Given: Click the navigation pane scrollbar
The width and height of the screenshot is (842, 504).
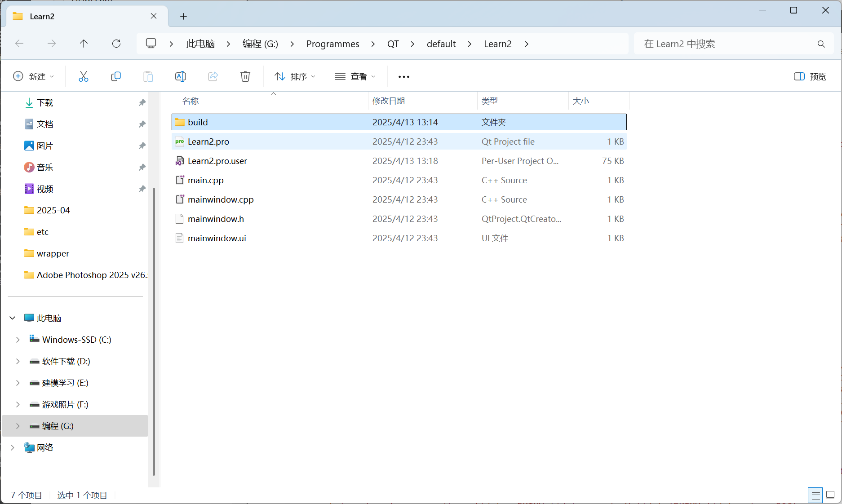Looking at the screenshot, I should (154, 332).
